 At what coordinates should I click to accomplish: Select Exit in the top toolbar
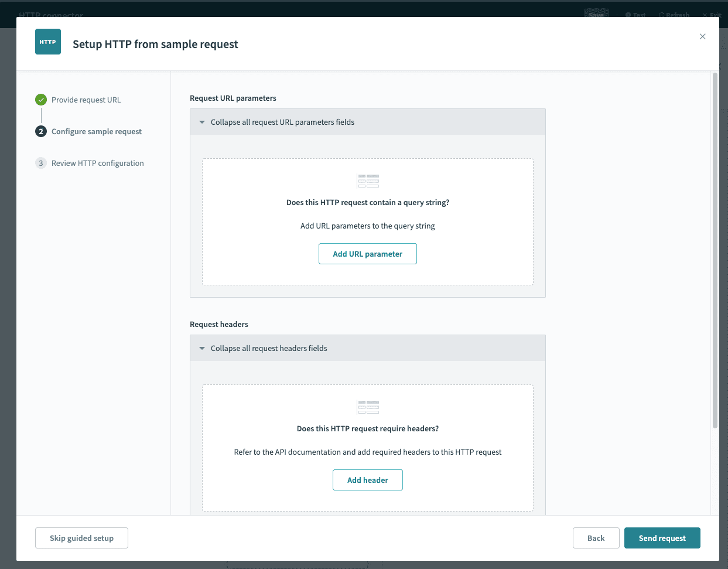[712, 15]
